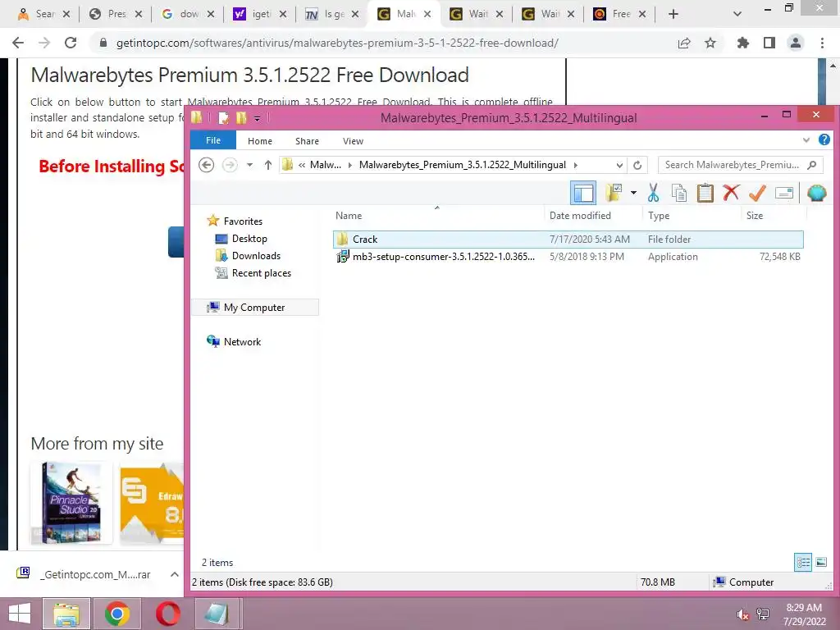840x630 pixels.
Task: Bookmark this page with star icon
Action: tap(710, 43)
